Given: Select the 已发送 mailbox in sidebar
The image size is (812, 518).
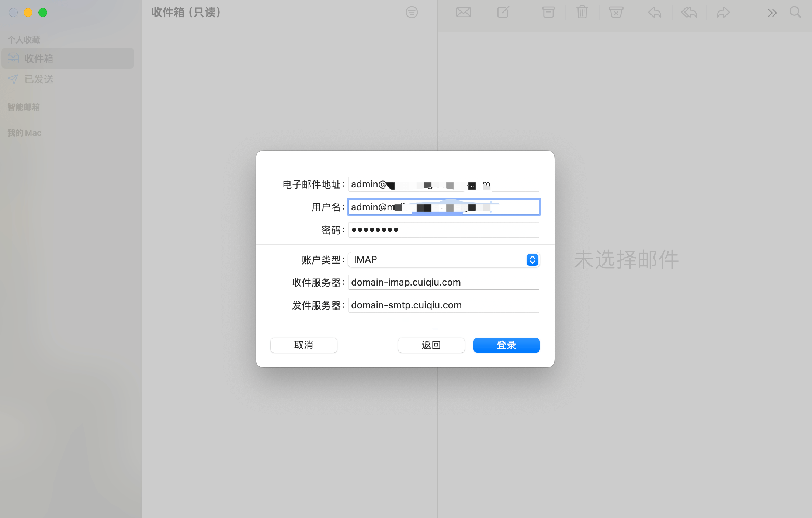Looking at the screenshot, I should pos(68,79).
